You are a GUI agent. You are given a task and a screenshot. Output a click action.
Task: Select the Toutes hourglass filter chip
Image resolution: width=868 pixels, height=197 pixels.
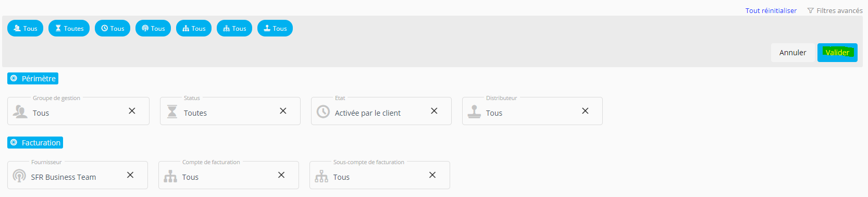tap(69, 28)
